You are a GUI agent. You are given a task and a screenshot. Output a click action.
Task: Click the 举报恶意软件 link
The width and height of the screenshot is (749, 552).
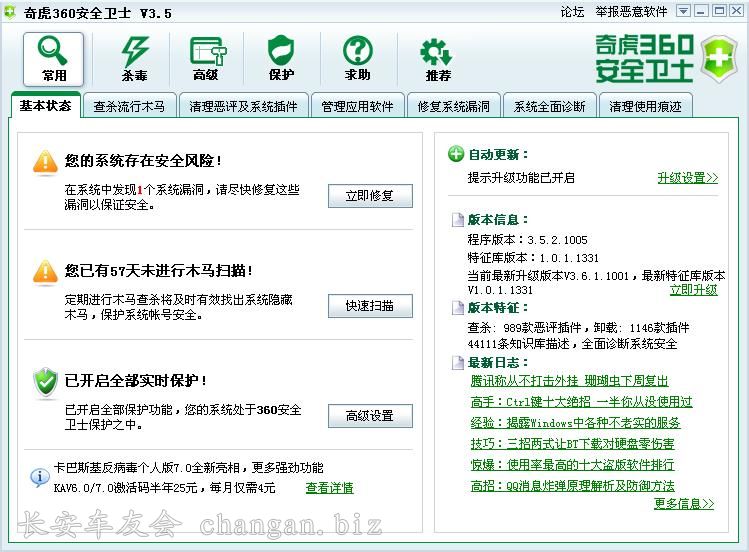click(x=631, y=11)
